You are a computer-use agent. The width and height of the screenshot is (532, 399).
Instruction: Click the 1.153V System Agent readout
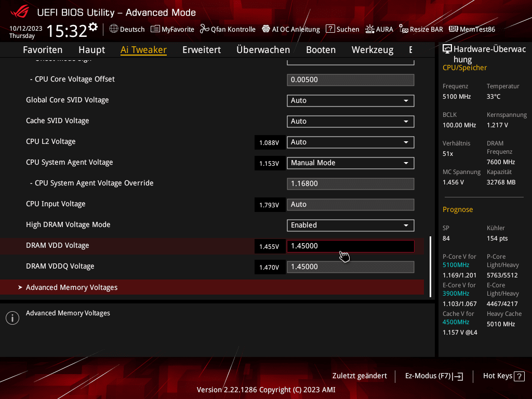(x=270, y=163)
